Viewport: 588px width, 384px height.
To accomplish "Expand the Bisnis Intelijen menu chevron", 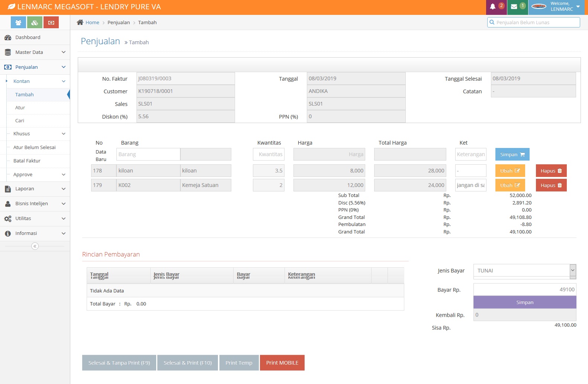I will [64, 203].
